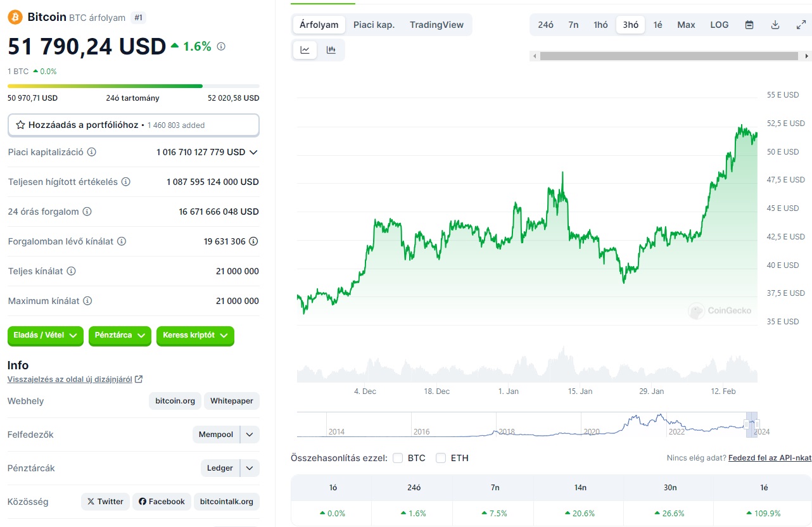Enable BTC comparison checkbox
Screen dimensions: 812x527
click(x=398, y=458)
